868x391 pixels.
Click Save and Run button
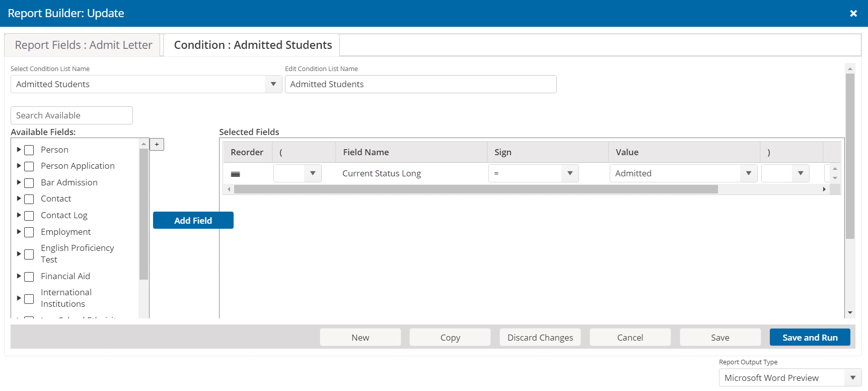pyautogui.click(x=810, y=338)
